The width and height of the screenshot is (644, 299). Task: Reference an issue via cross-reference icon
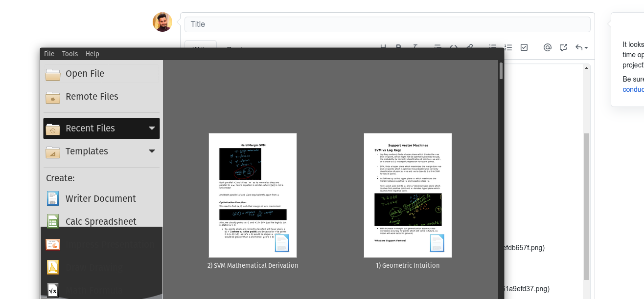[x=563, y=47]
